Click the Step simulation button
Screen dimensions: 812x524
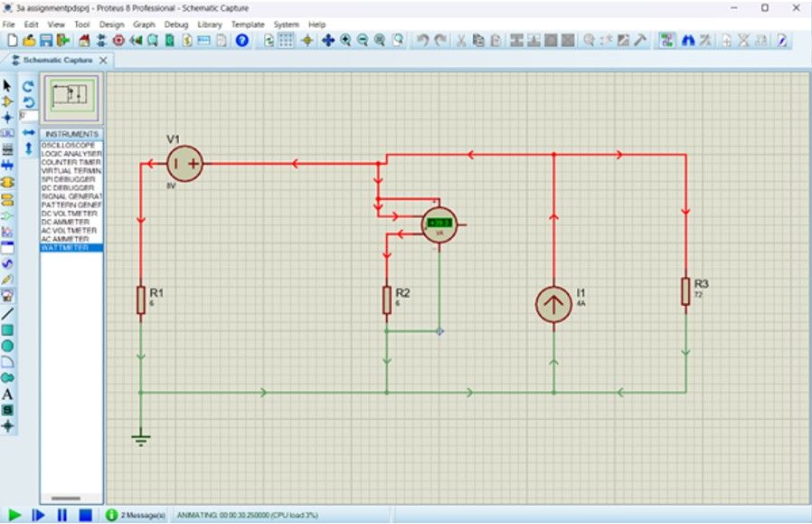[x=38, y=515]
